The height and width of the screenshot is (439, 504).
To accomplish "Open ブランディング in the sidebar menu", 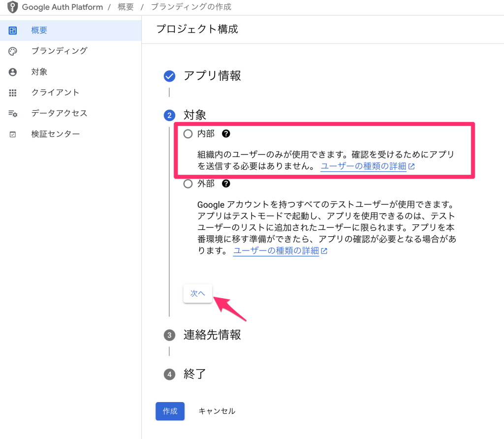I will (x=71, y=51).
